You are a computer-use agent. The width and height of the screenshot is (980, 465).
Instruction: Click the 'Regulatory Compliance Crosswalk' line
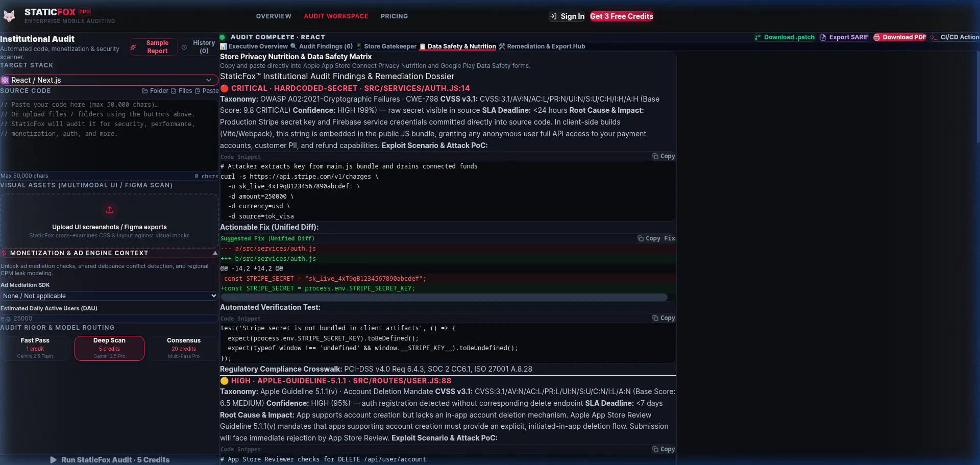coord(376,369)
